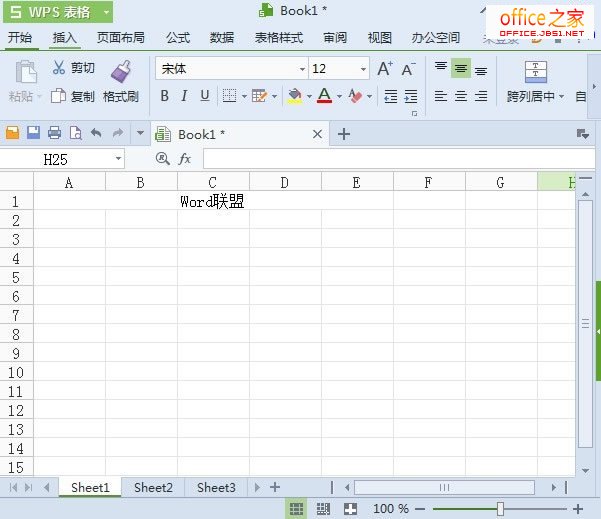Select the Sheet3 tab
The width and height of the screenshot is (601, 519).
tap(216, 488)
